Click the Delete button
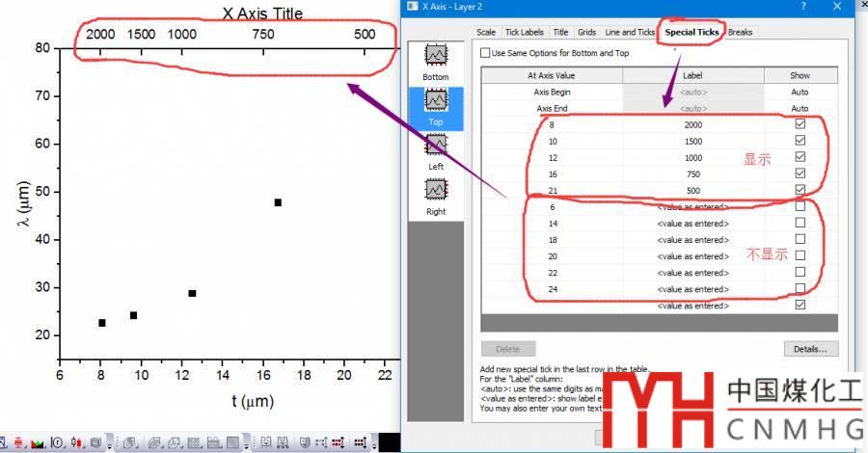This screenshot has width=868, height=453. [x=508, y=349]
